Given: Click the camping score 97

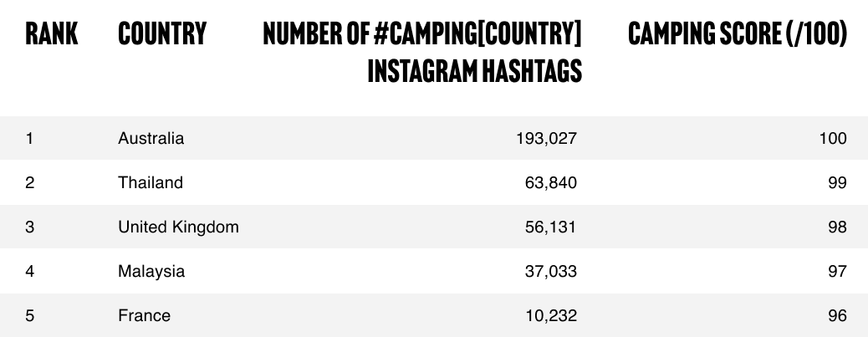Looking at the screenshot, I should tap(837, 271).
